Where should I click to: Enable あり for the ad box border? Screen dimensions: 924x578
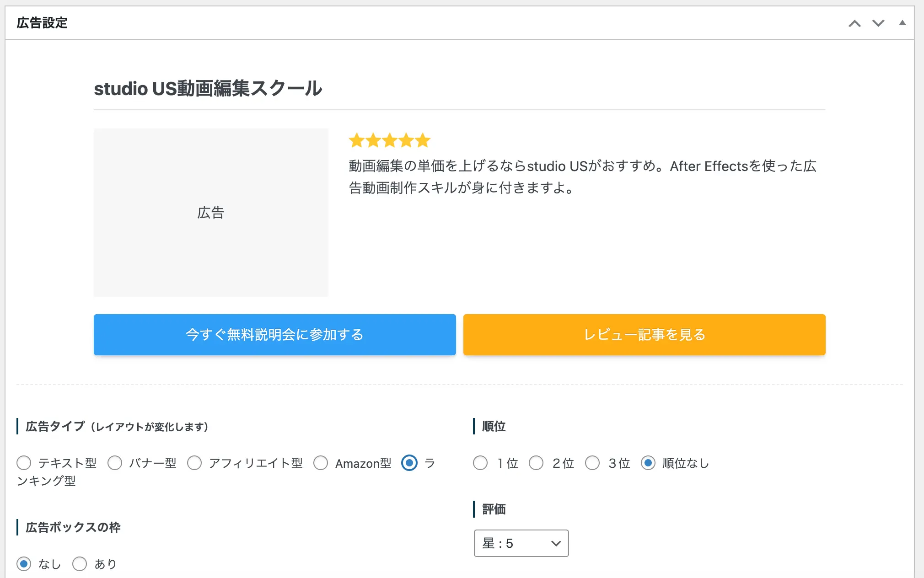(80, 564)
